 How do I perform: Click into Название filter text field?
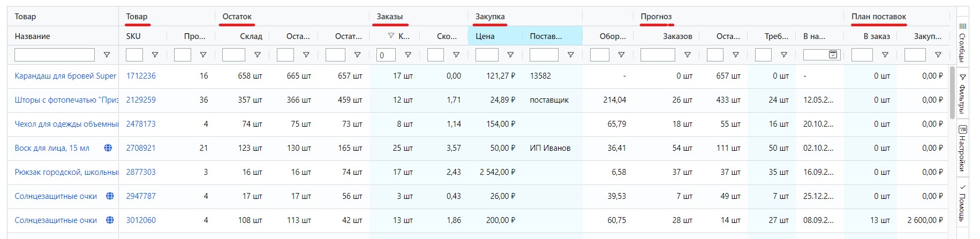[54, 55]
